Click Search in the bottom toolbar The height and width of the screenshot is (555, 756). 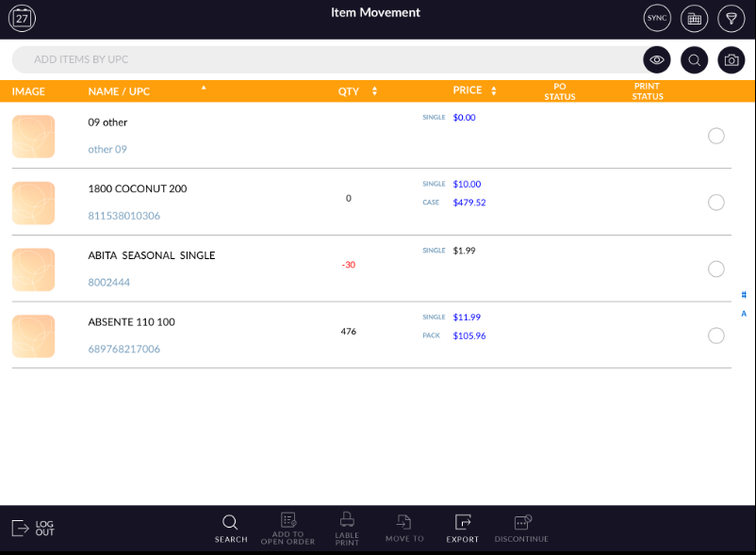coord(231,528)
